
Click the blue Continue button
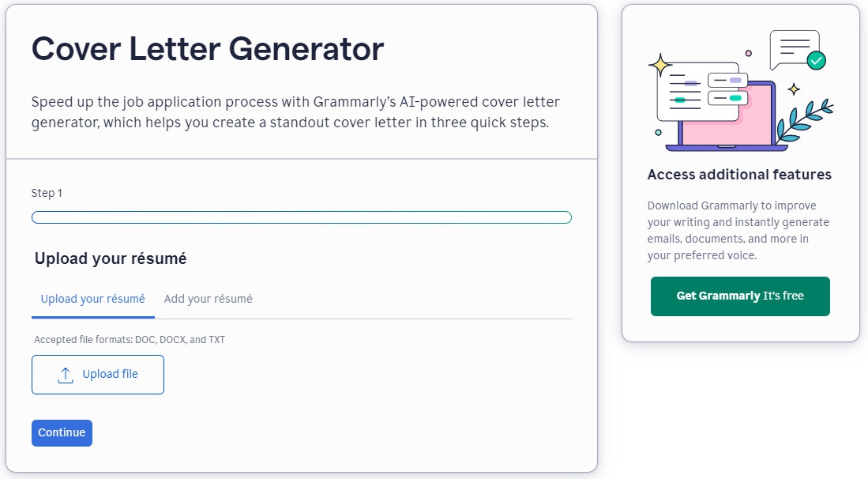[62, 432]
